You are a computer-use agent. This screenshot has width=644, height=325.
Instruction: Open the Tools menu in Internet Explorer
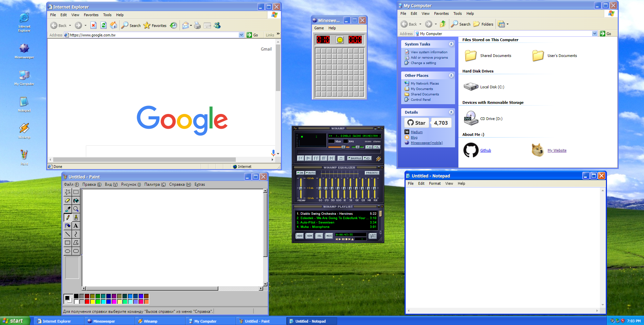pos(107,15)
